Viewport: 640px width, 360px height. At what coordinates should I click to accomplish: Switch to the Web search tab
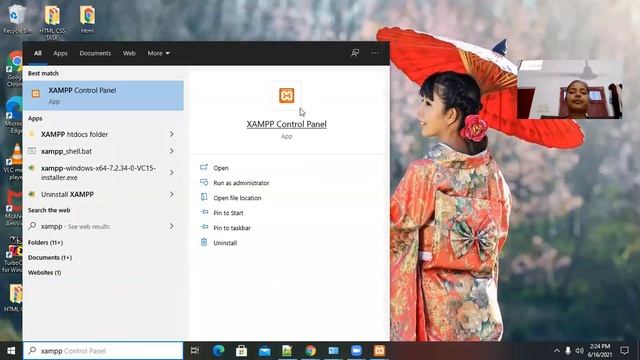[x=129, y=53]
